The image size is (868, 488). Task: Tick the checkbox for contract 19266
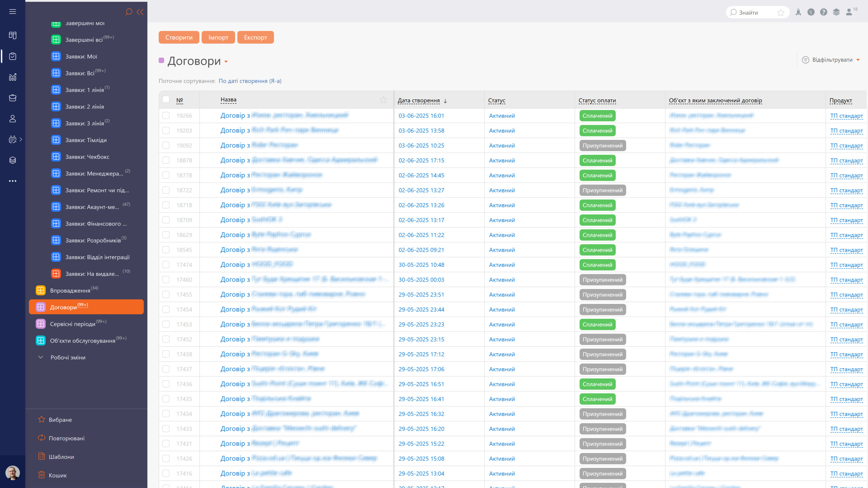click(x=166, y=115)
